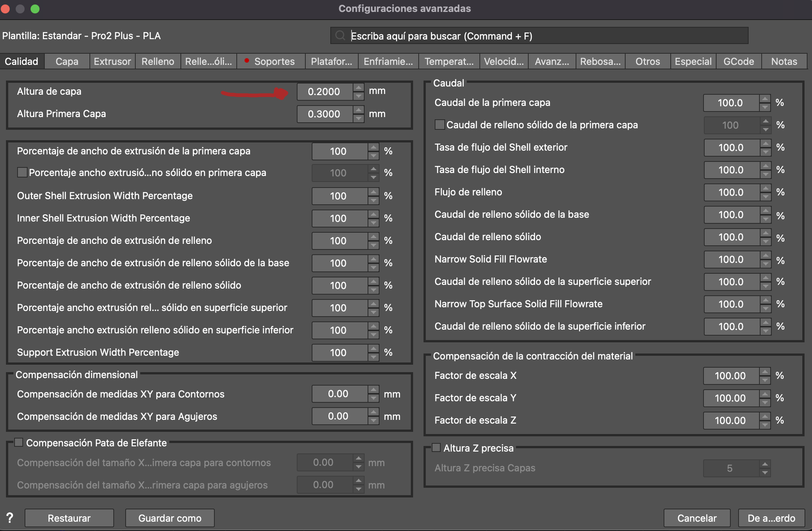Open the Relleno tab
The height and width of the screenshot is (531, 812).
tap(158, 62)
